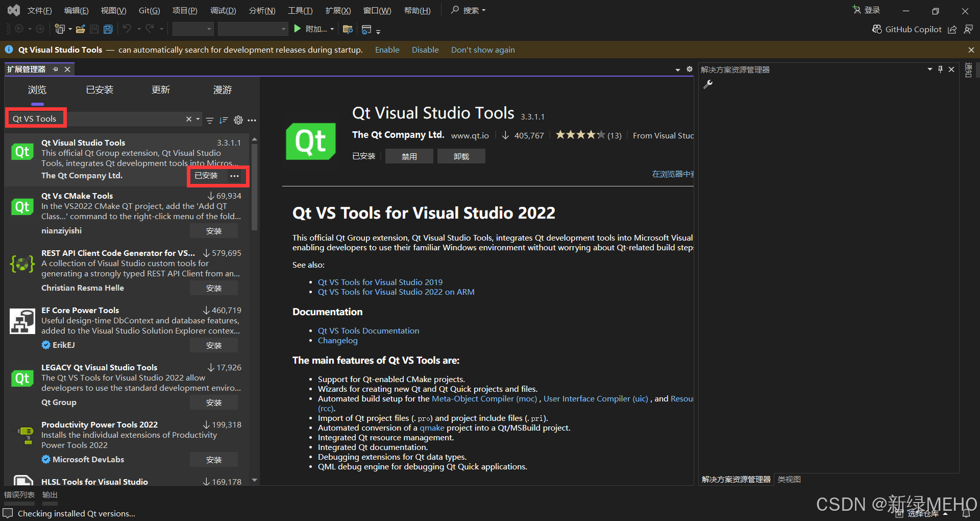Screen dimensions: 980x521
Task: Expand the 附加 start button dropdown arrow
Action: coord(332,29)
